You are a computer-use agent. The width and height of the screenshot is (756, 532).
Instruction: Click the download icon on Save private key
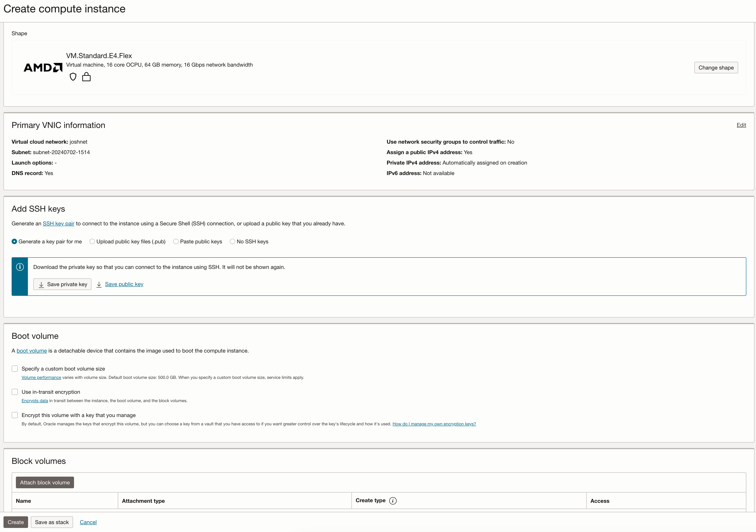(41, 284)
